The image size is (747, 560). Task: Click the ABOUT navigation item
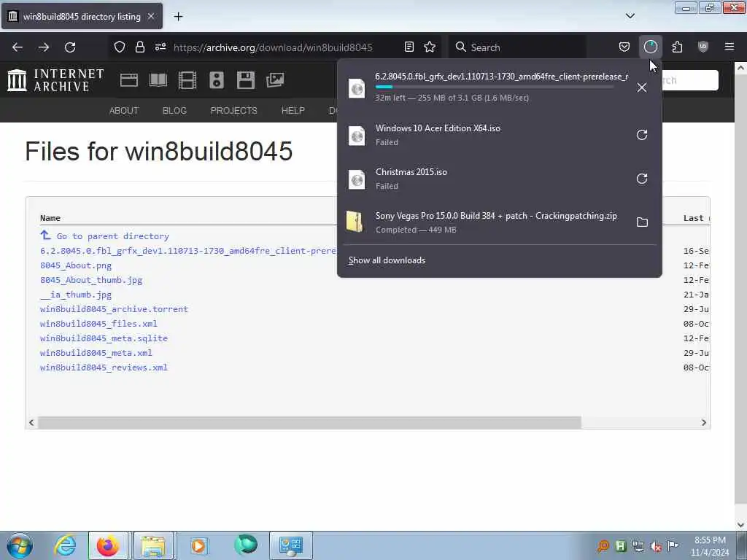tap(124, 111)
